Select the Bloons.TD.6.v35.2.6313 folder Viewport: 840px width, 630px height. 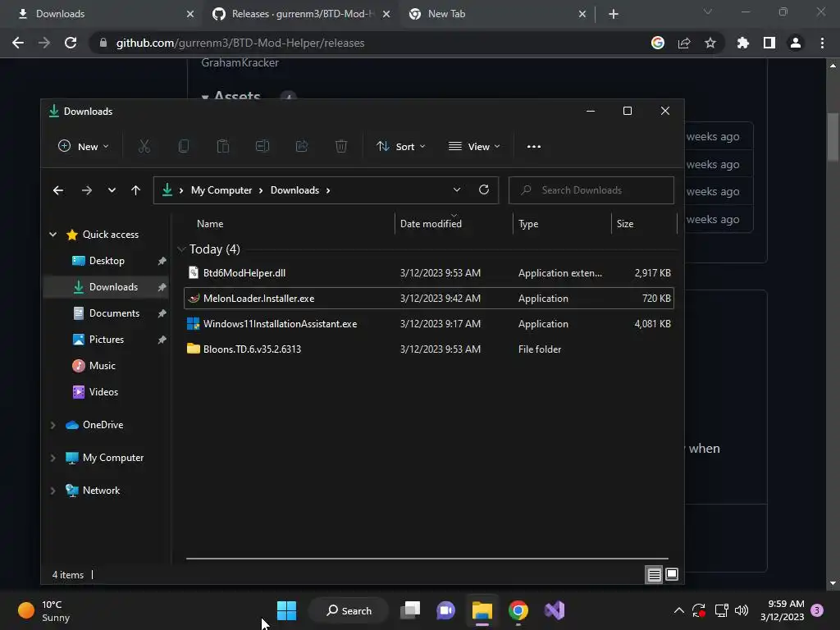(x=428, y=349)
